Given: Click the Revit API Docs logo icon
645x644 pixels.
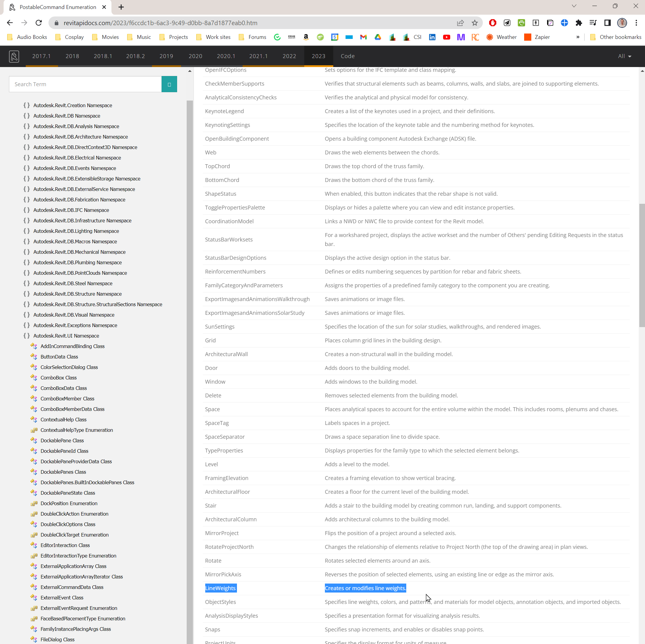Looking at the screenshot, I should pyautogui.click(x=14, y=56).
